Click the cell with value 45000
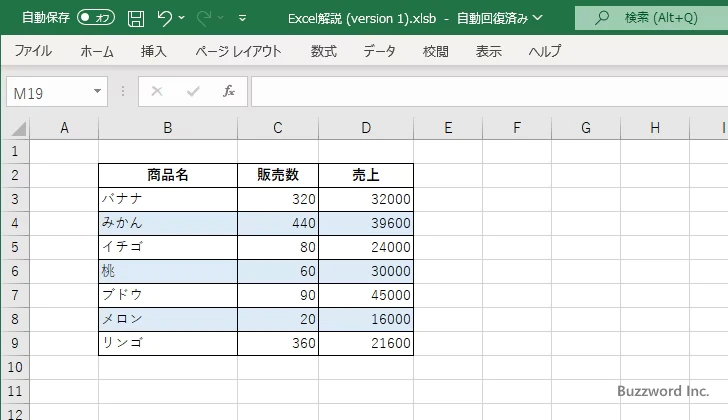This screenshot has width=728, height=420. coord(366,296)
